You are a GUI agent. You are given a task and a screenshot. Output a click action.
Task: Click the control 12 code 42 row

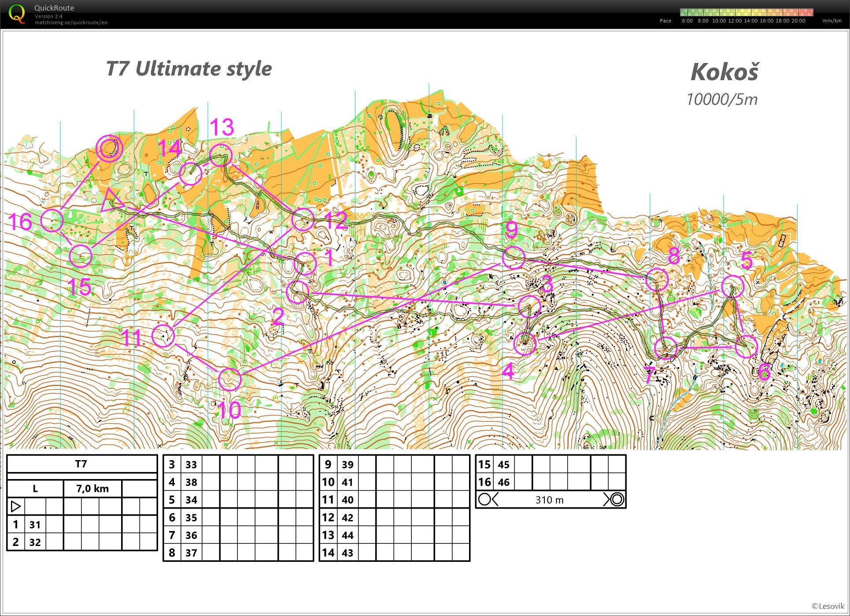pos(347,517)
